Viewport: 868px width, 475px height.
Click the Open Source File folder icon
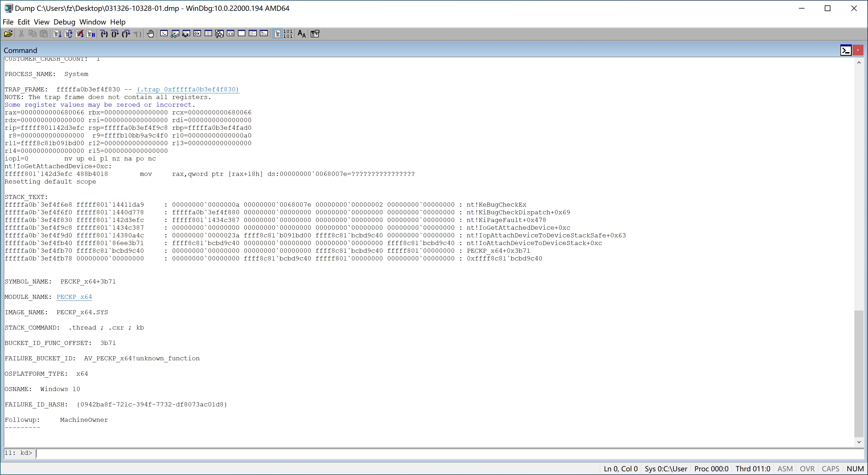8,34
